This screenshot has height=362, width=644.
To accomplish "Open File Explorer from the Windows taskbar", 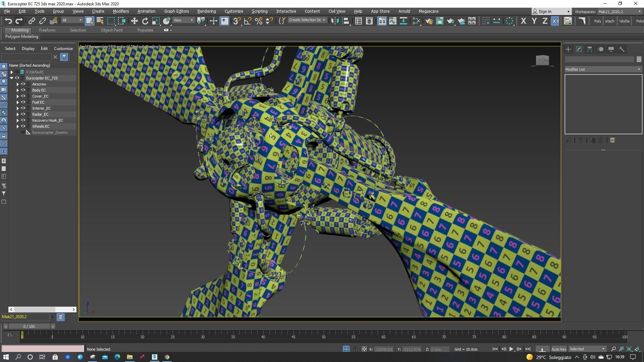I will point(130,357).
